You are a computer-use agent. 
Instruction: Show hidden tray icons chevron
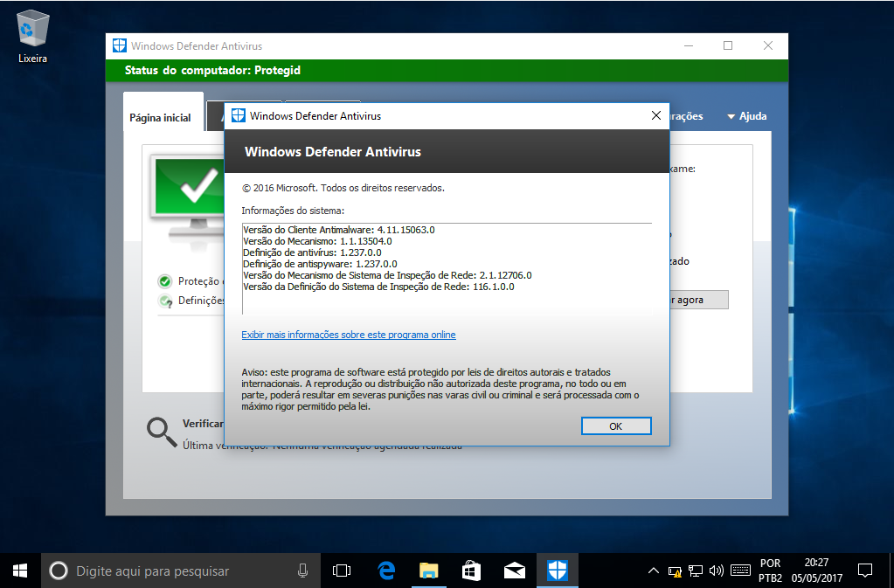point(654,571)
